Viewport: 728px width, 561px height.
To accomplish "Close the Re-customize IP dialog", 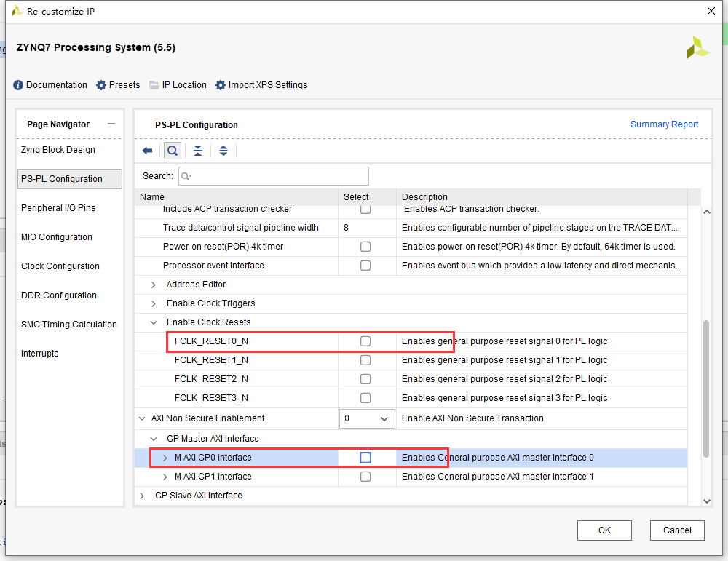I will pos(711,11).
